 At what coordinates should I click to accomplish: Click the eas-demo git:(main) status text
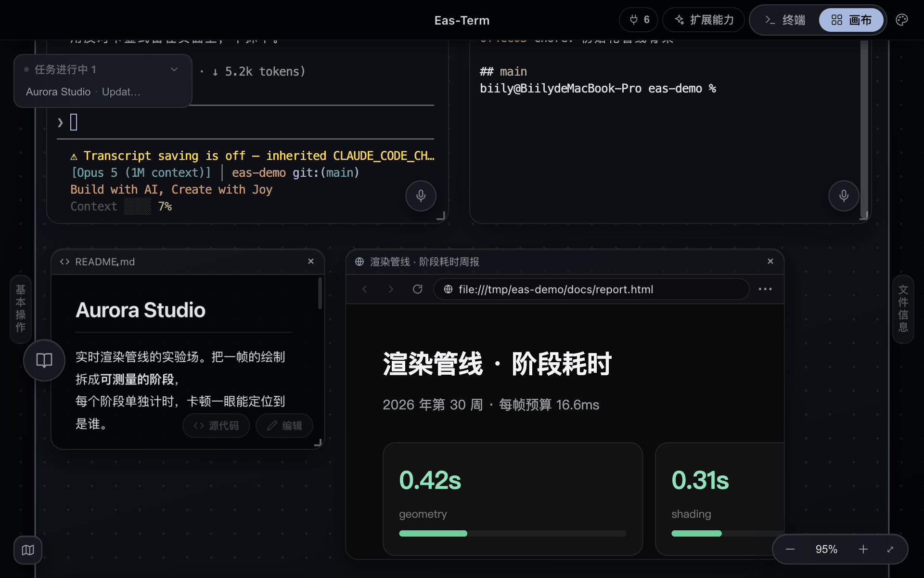295,172
